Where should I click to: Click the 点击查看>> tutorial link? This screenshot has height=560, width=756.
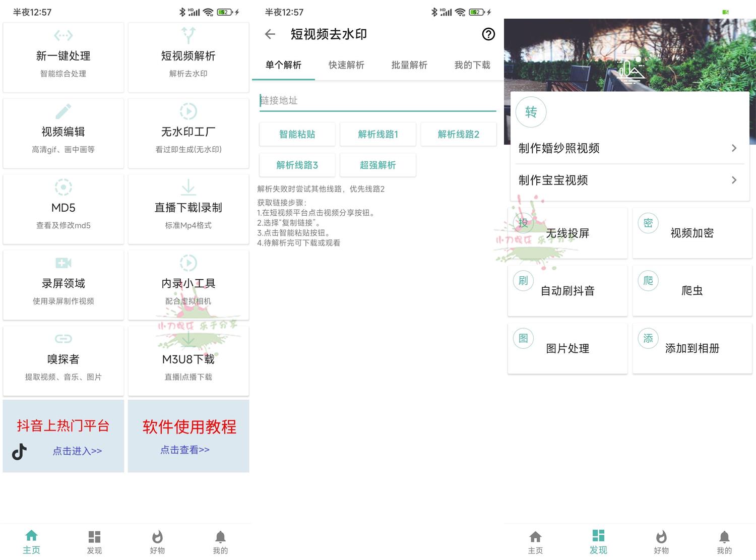click(x=185, y=450)
